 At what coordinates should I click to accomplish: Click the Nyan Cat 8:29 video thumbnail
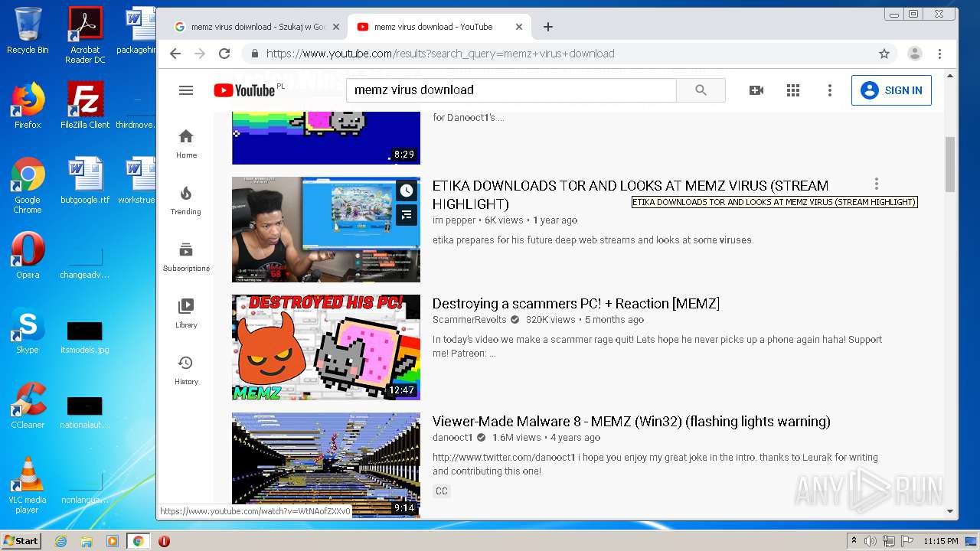[x=326, y=138]
